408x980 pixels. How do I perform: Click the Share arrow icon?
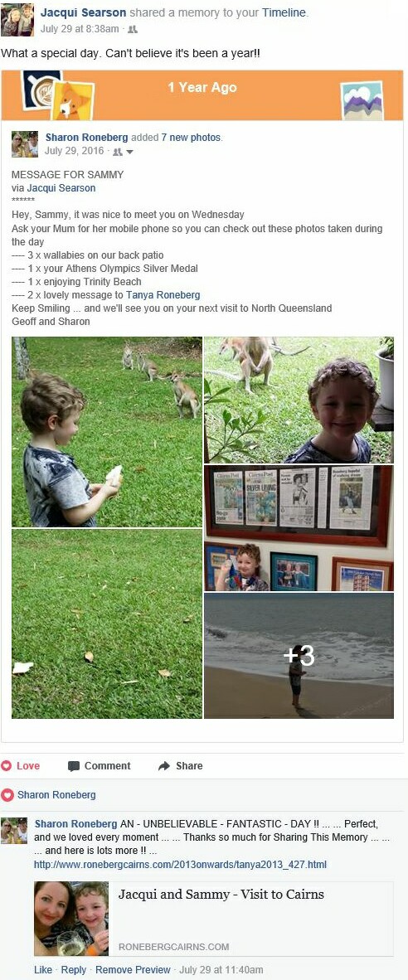pyautogui.click(x=164, y=765)
